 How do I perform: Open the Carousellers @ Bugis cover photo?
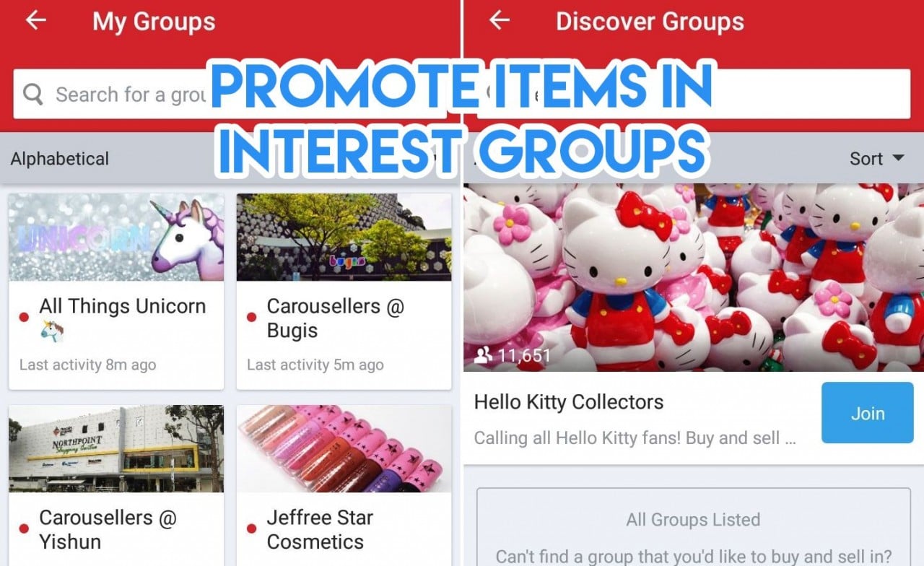tap(344, 237)
